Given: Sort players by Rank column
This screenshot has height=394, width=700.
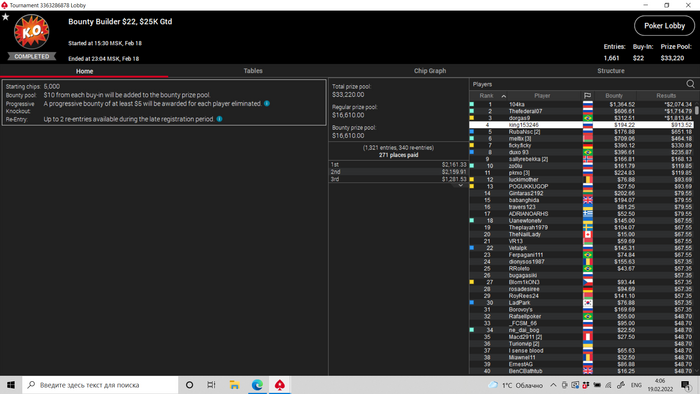Looking at the screenshot, I should tap(488, 96).
